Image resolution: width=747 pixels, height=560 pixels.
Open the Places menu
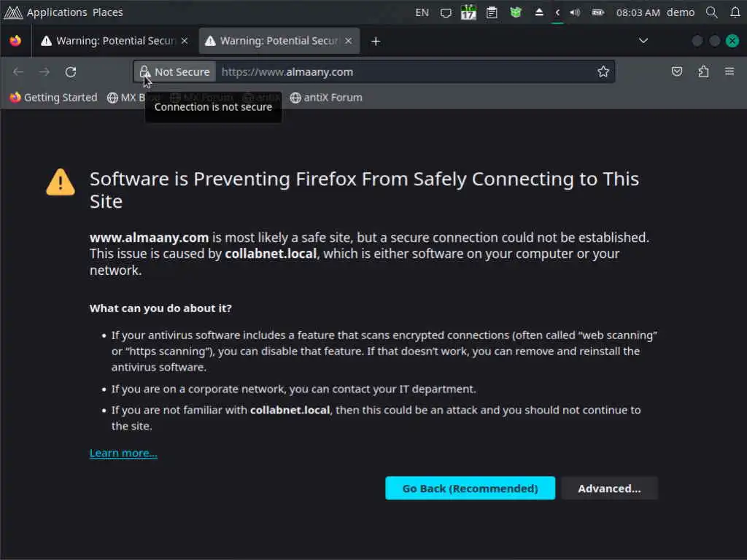(108, 12)
